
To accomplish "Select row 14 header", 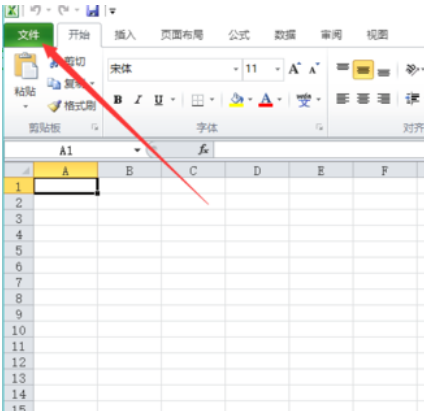I will coord(19,394).
